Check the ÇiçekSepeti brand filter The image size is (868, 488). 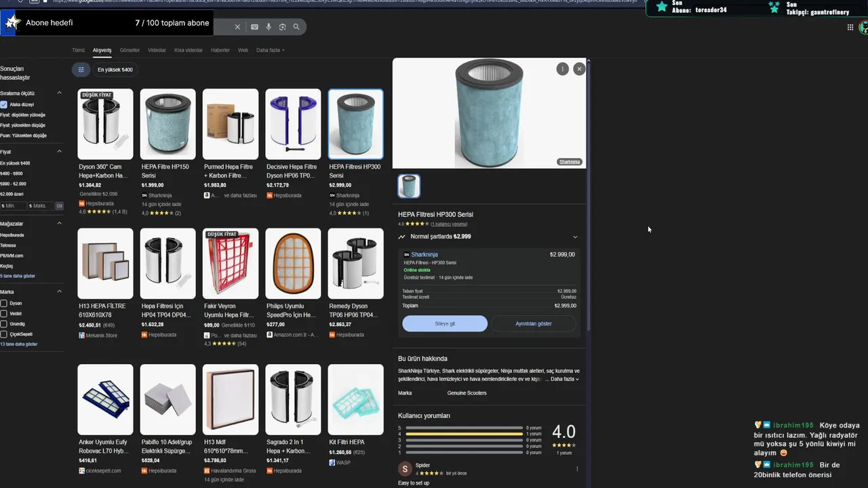point(4,333)
